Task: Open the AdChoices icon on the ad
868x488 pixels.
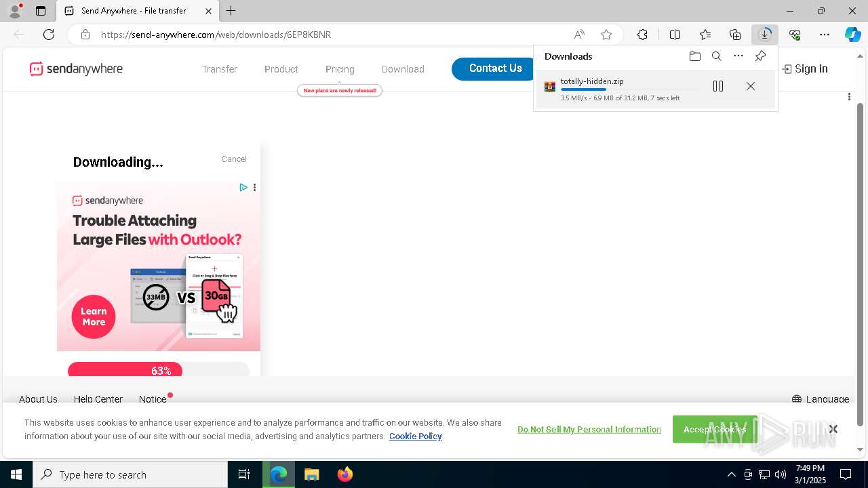Action: [x=243, y=188]
